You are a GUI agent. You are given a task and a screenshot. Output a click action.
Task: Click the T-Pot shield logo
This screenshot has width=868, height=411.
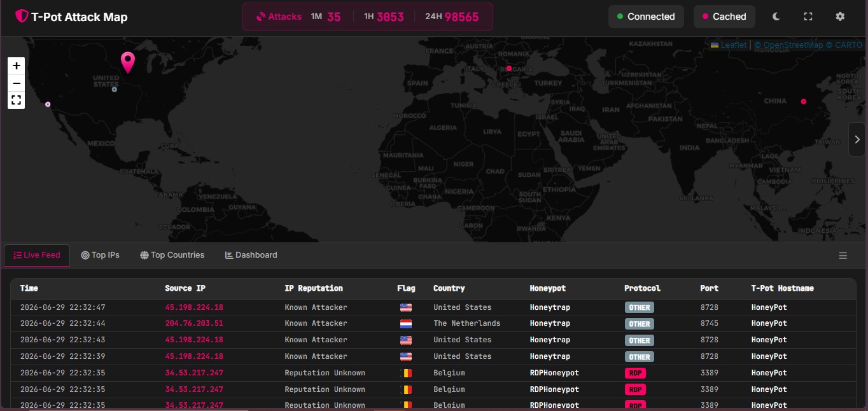coord(22,17)
